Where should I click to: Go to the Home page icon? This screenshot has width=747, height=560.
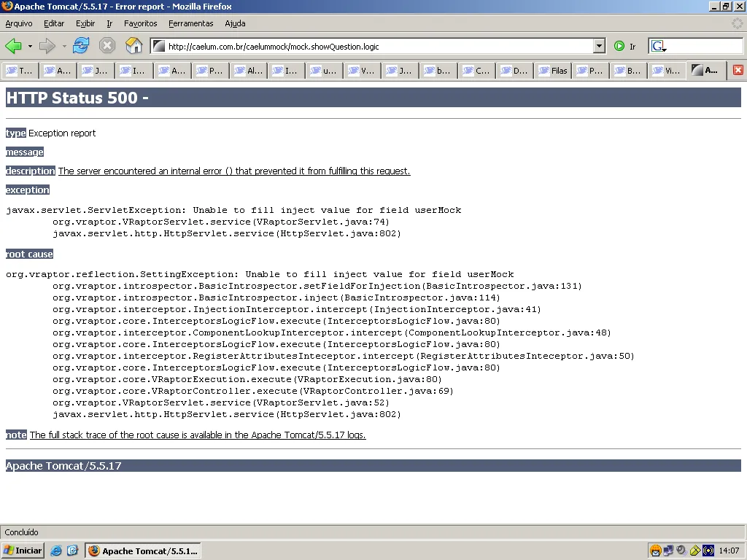coord(133,46)
